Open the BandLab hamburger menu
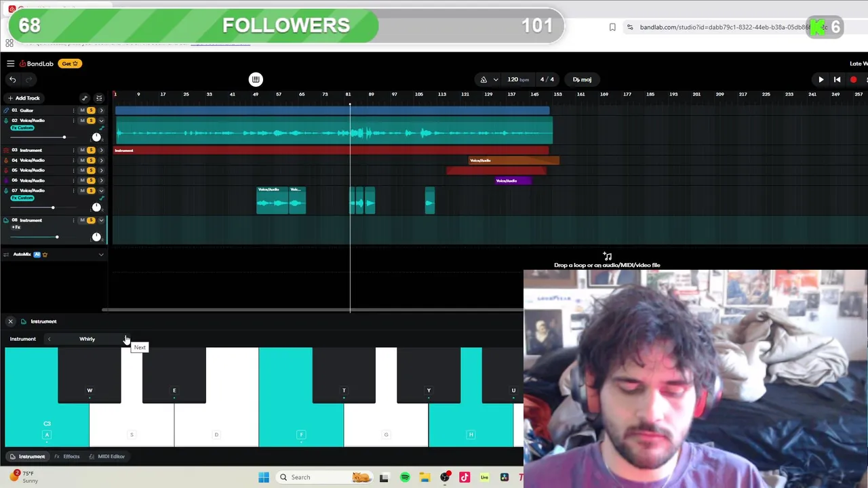This screenshot has height=488, width=868. point(10,64)
